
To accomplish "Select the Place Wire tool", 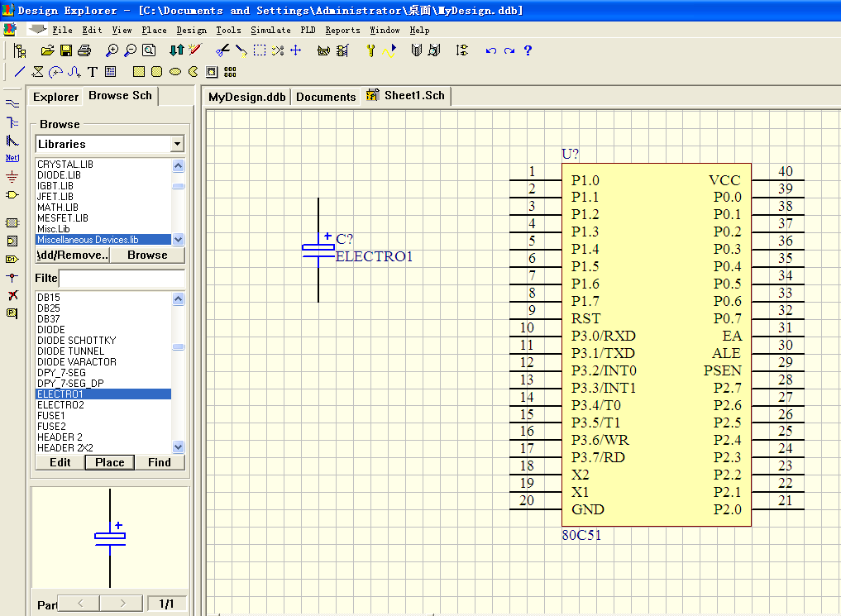I will (x=12, y=103).
